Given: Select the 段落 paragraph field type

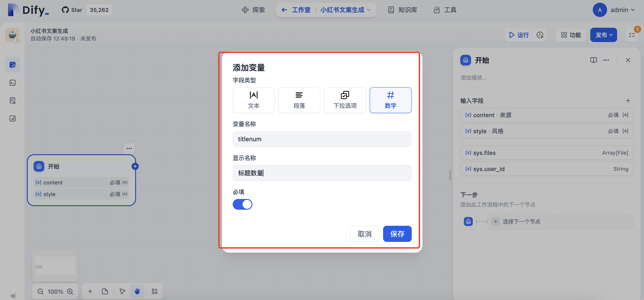Looking at the screenshot, I should coord(299,100).
